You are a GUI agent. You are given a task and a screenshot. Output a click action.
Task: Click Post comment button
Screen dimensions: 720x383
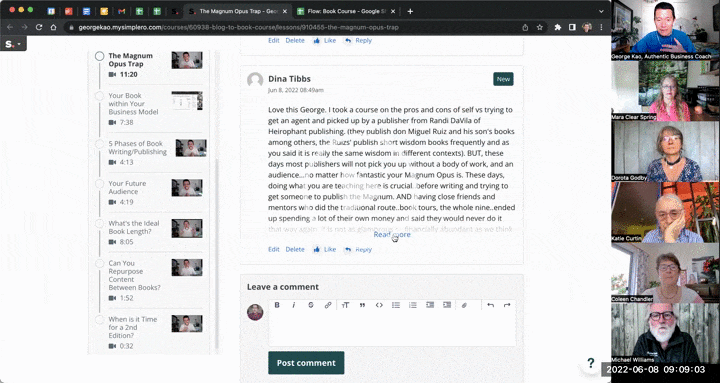click(306, 363)
